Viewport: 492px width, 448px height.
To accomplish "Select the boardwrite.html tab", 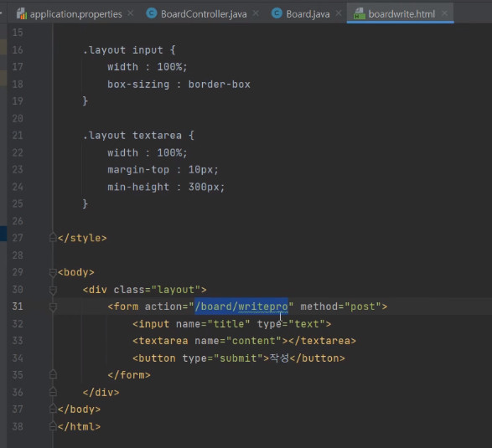I will point(401,13).
